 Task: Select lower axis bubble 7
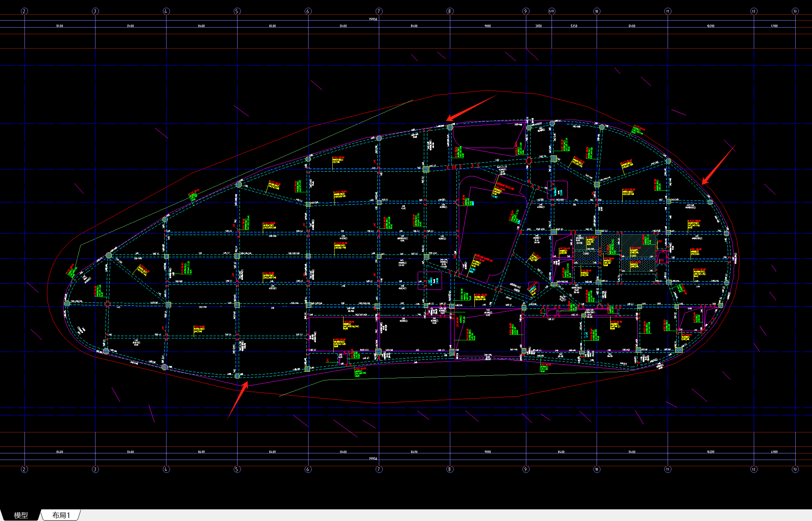(x=379, y=469)
